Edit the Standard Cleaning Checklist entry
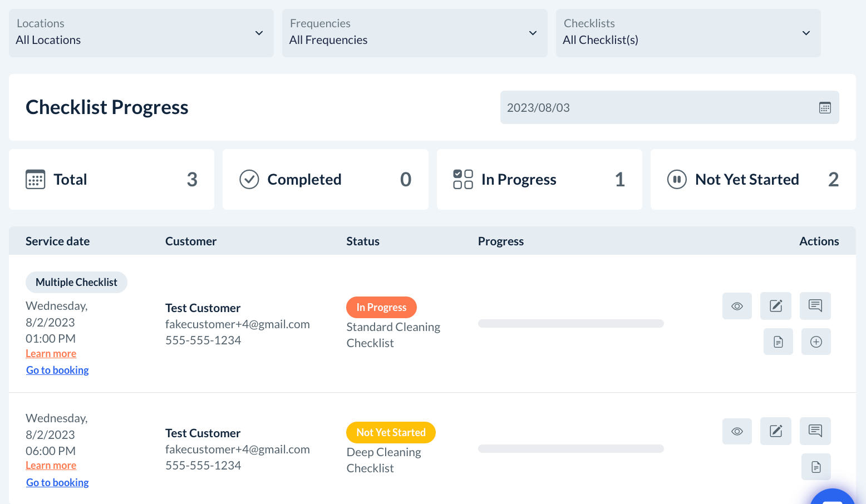This screenshot has height=504, width=866. coord(776,306)
